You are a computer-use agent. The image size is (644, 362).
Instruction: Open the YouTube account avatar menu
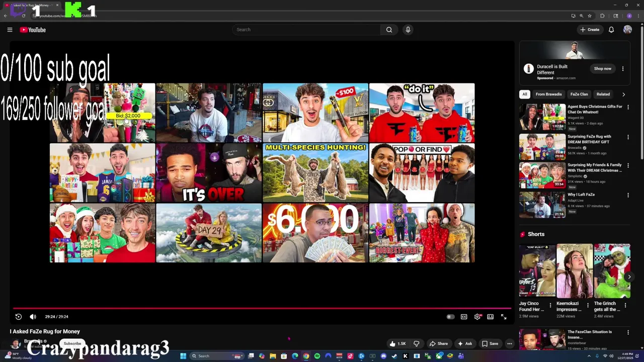click(x=627, y=30)
